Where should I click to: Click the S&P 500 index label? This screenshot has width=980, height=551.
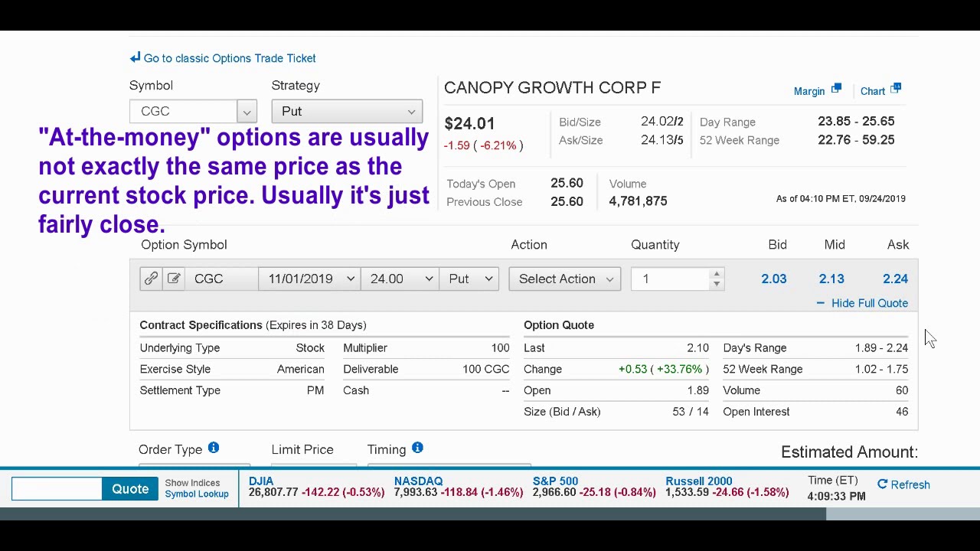coord(555,481)
